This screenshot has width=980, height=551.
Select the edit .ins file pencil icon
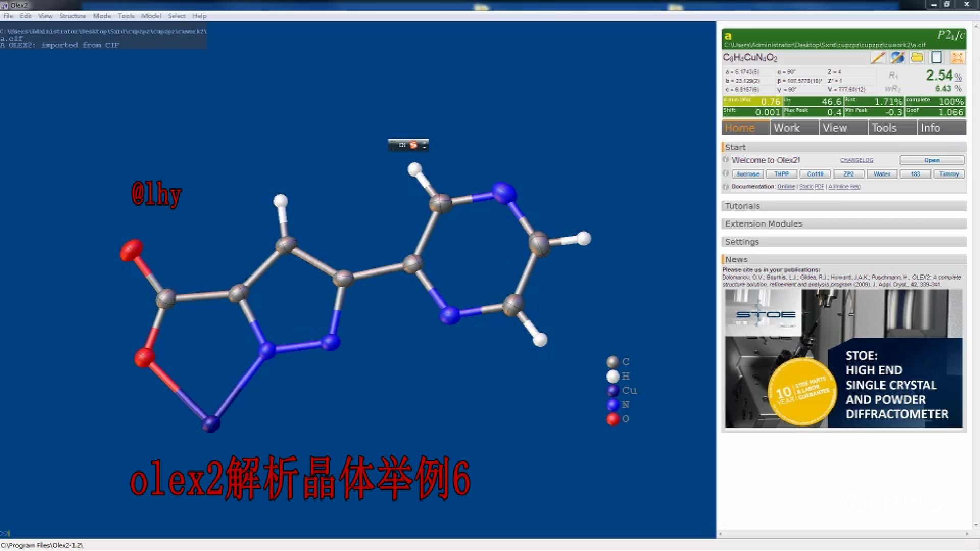[x=877, y=58]
